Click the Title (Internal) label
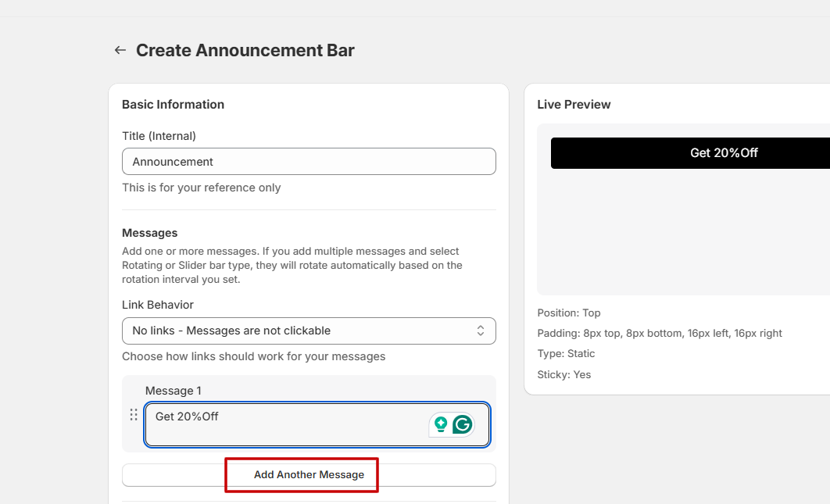This screenshot has height=504, width=830. point(159,136)
